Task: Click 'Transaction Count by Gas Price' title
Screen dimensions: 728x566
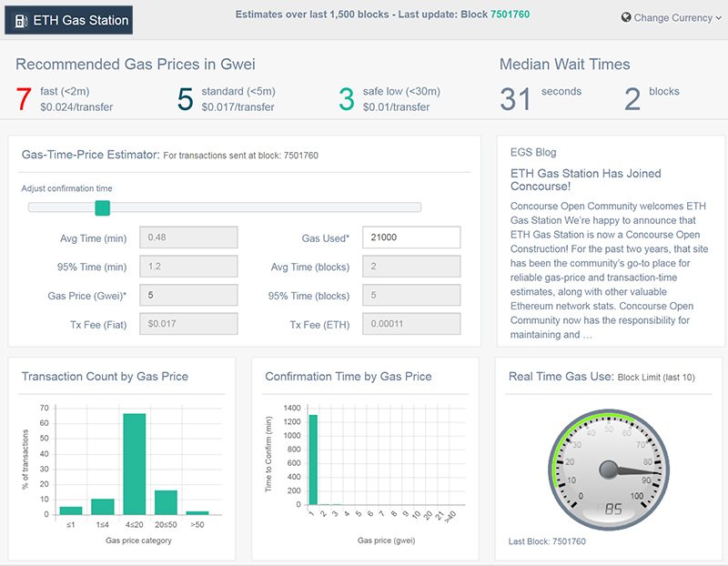Action: point(105,376)
